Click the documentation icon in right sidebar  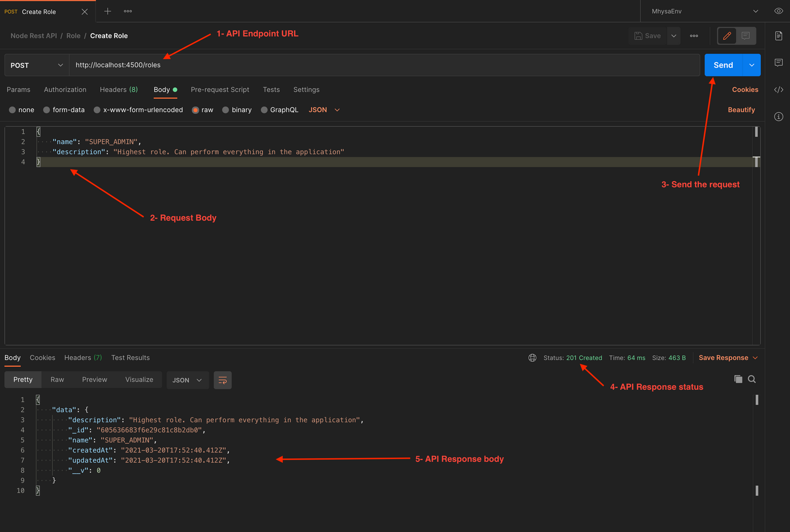click(x=779, y=36)
